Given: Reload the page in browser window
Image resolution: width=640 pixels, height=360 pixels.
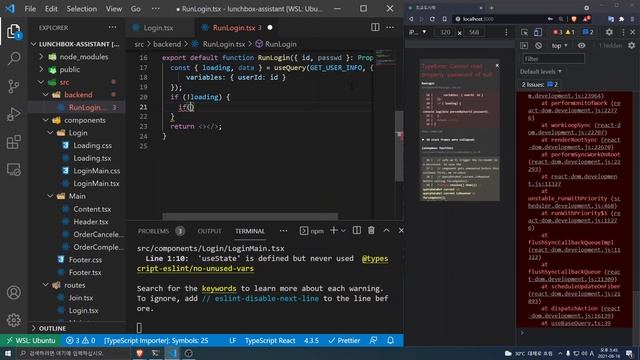Looking at the screenshot, I should (x=432, y=19).
